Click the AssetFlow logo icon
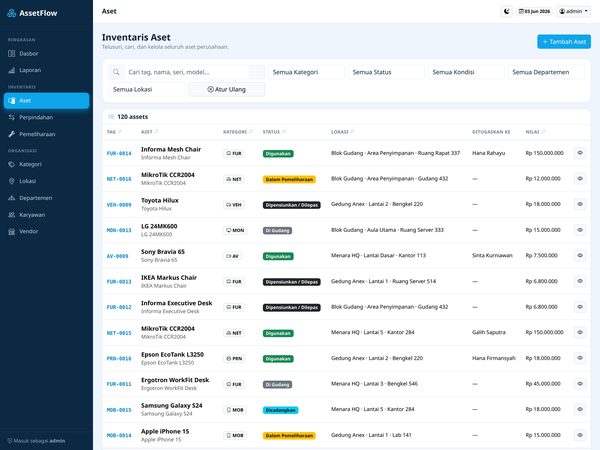600x450 pixels. point(12,13)
